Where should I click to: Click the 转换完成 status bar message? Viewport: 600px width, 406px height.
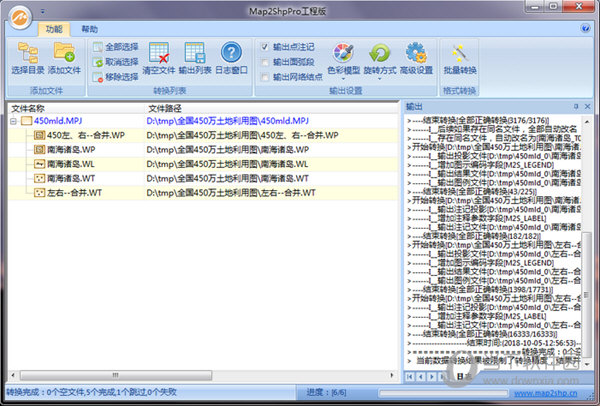click(91, 392)
